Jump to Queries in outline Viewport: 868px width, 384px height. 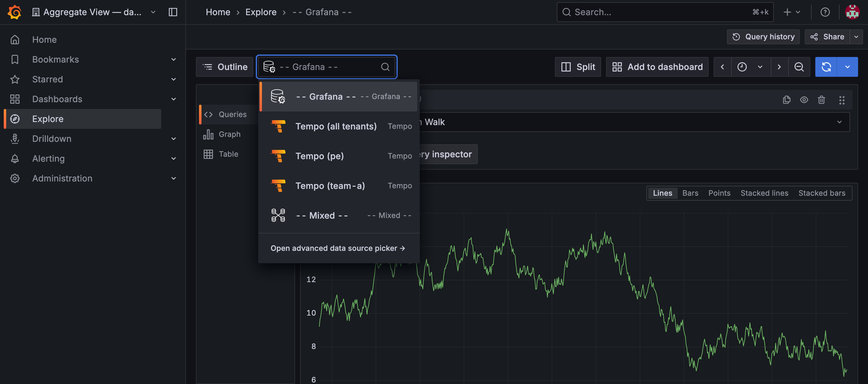229,115
